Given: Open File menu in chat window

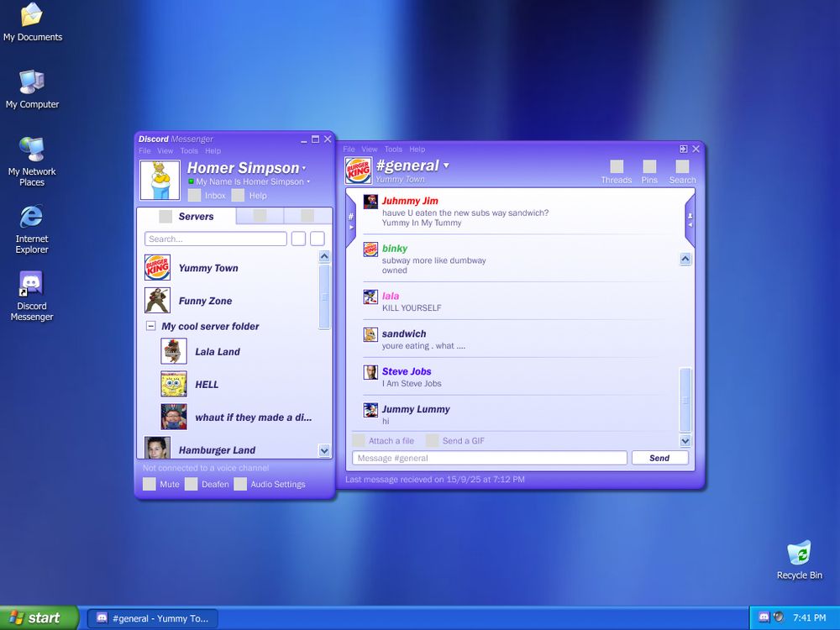Looking at the screenshot, I should coord(349,150).
